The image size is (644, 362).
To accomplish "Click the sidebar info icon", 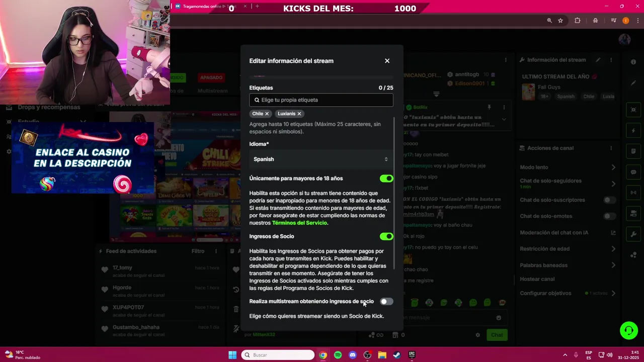I will click(633, 62).
